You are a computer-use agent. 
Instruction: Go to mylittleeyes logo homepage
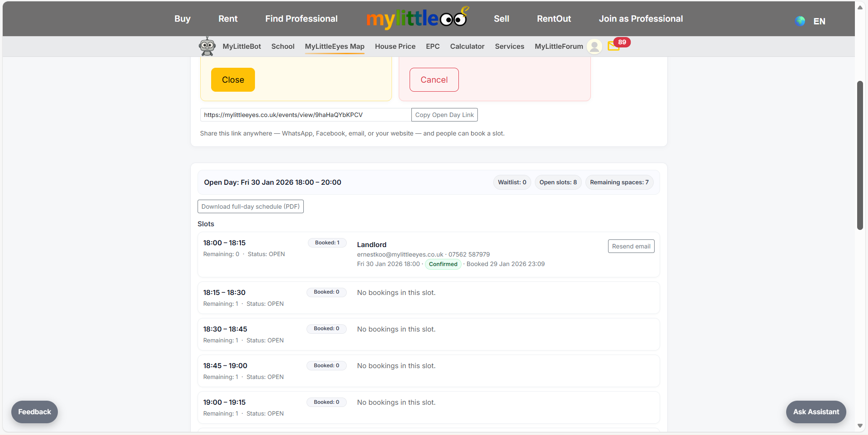pos(417,19)
